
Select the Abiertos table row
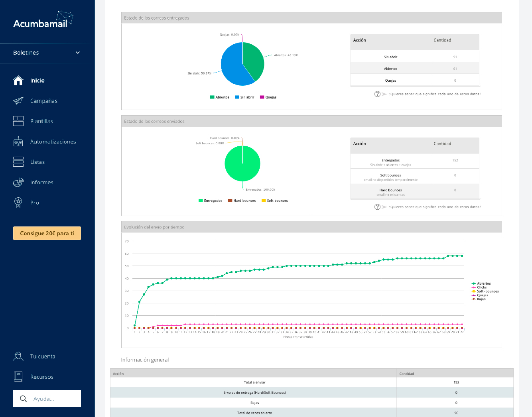click(x=415, y=69)
